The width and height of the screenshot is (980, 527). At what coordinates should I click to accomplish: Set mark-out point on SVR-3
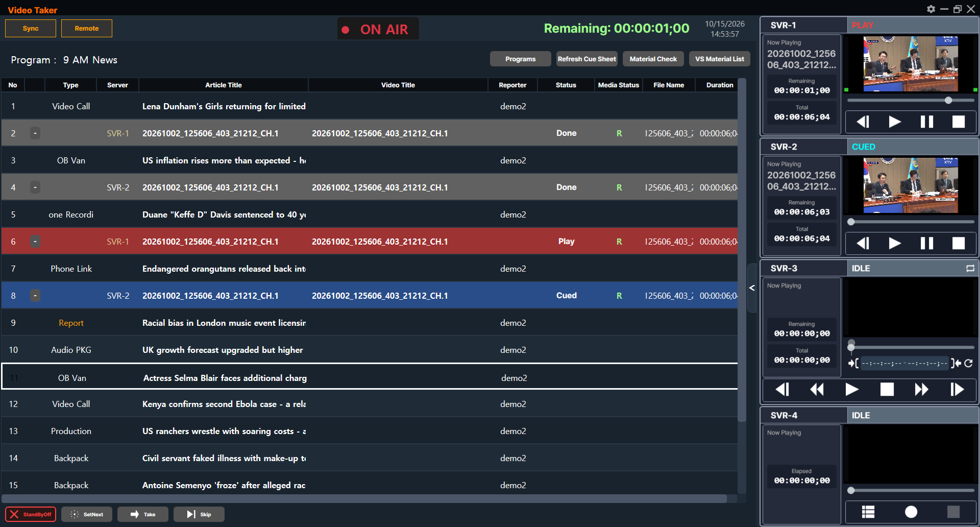[956, 363]
